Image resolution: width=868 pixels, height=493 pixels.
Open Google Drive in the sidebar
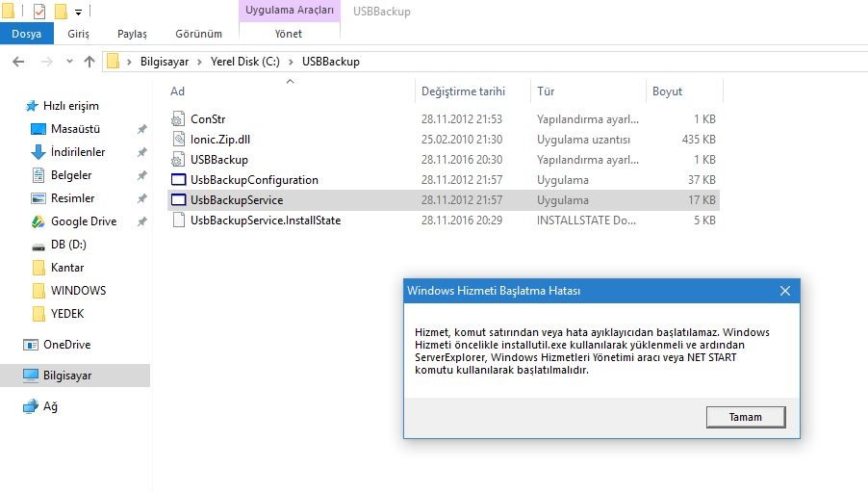pos(84,221)
